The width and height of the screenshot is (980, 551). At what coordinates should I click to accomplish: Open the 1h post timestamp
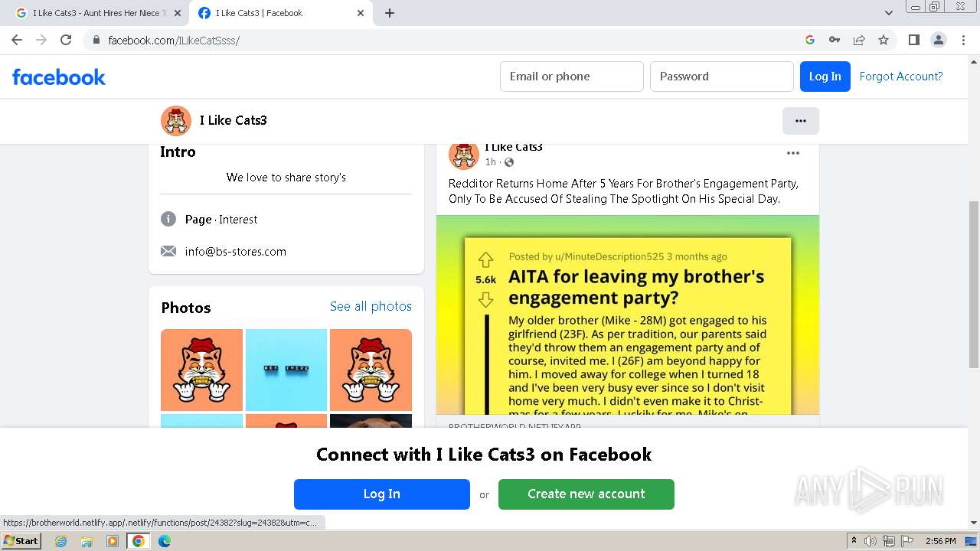tap(490, 162)
